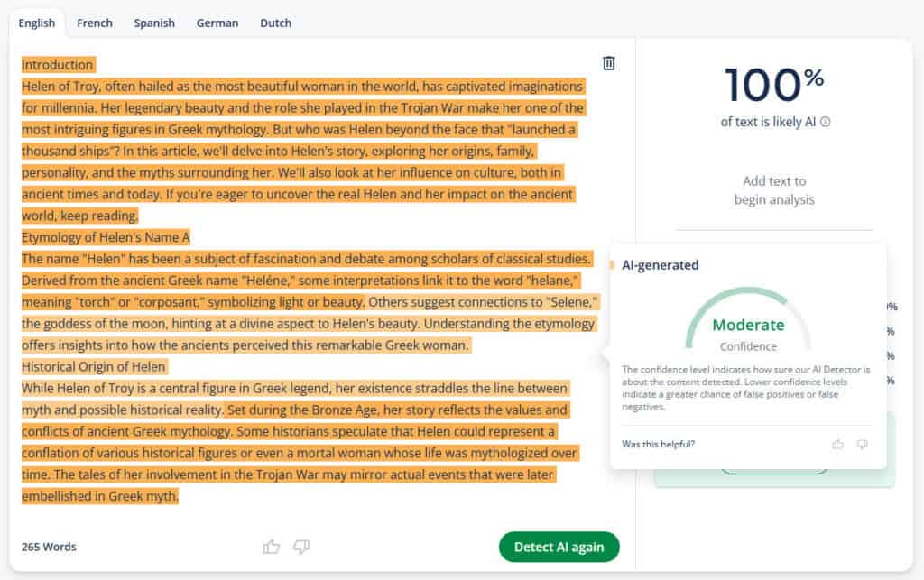The width and height of the screenshot is (924, 580).
Task: Place cursor in the "Introduction" heading line
Action: tap(57, 65)
